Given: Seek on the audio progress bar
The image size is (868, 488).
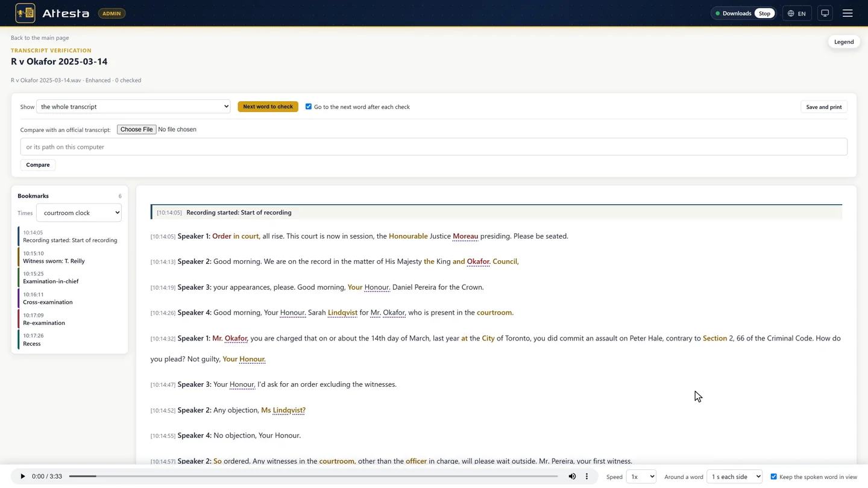Looking at the screenshot, I should (x=313, y=477).
